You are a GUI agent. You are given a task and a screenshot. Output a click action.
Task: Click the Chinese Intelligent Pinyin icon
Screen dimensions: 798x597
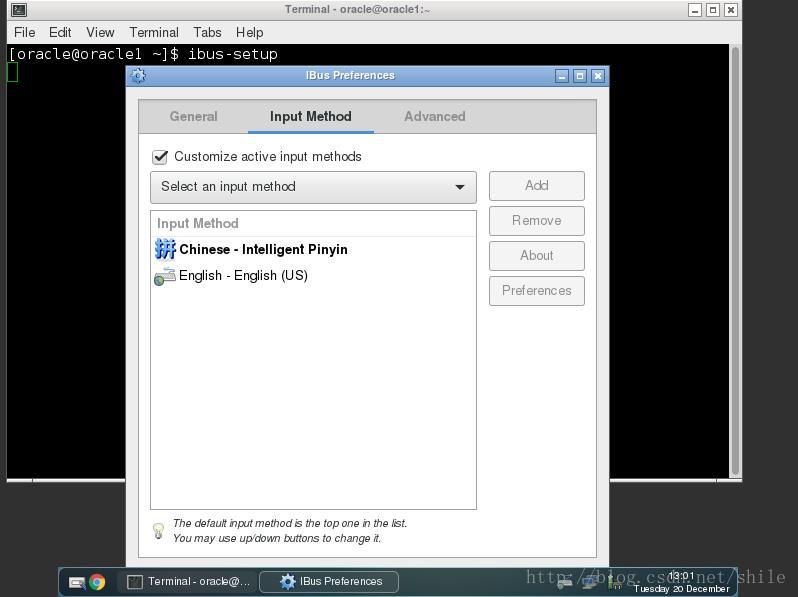point(165,250)
